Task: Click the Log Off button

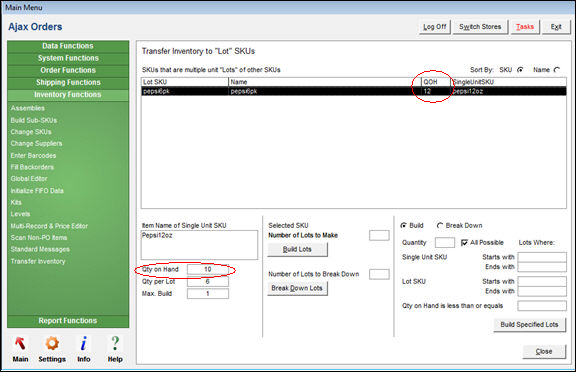Action: point(435,27)
